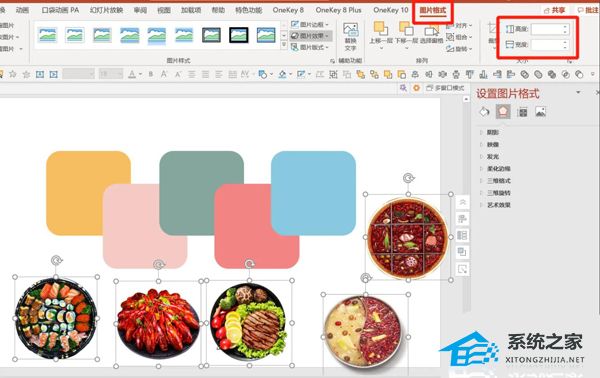The height and width of the screenshot is (378, 600).
Task: Toggle bold formatting in quick toolbar
Action: pyautogui.click(x=151, y=74)
